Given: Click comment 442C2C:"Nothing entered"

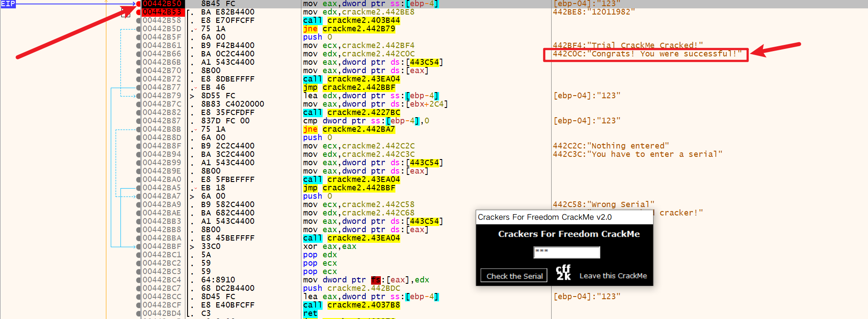Looking at the screenshot, I should coord(611,146).
